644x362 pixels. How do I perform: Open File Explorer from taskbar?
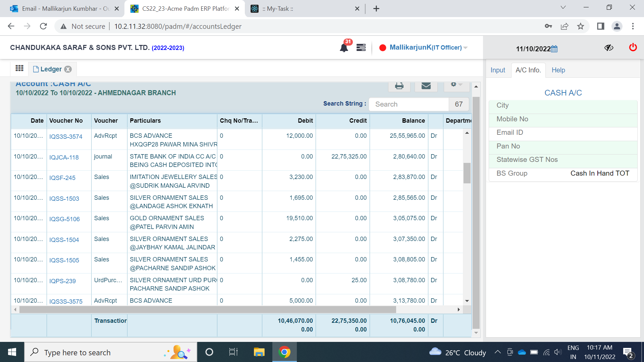tap(259, 352)
